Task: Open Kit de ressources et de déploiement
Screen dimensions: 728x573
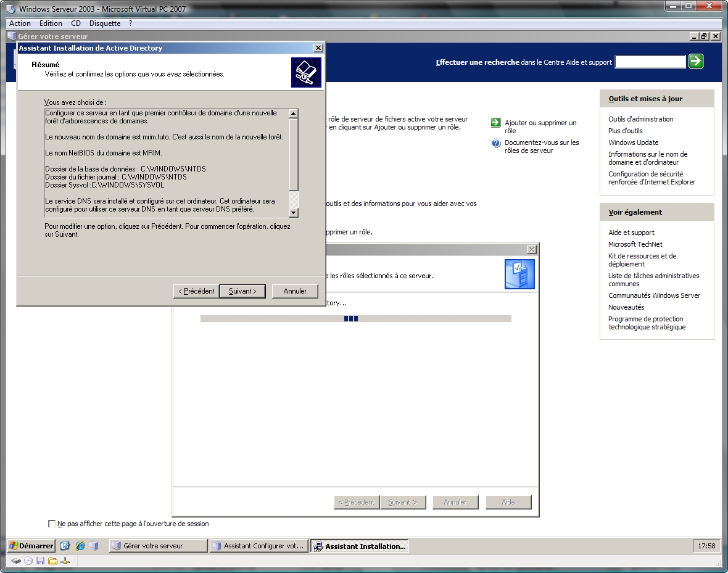Action: click(x=642, y=260)
